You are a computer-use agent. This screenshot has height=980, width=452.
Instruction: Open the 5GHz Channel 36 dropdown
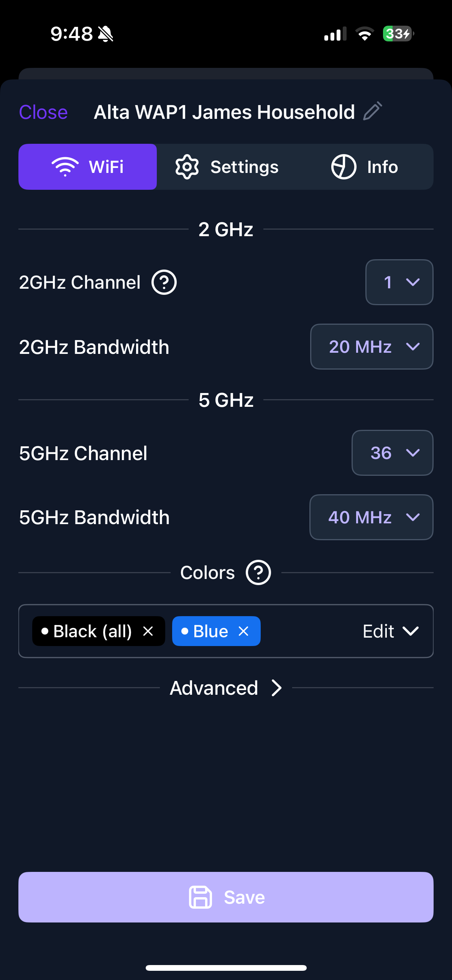tap(392, 453)
